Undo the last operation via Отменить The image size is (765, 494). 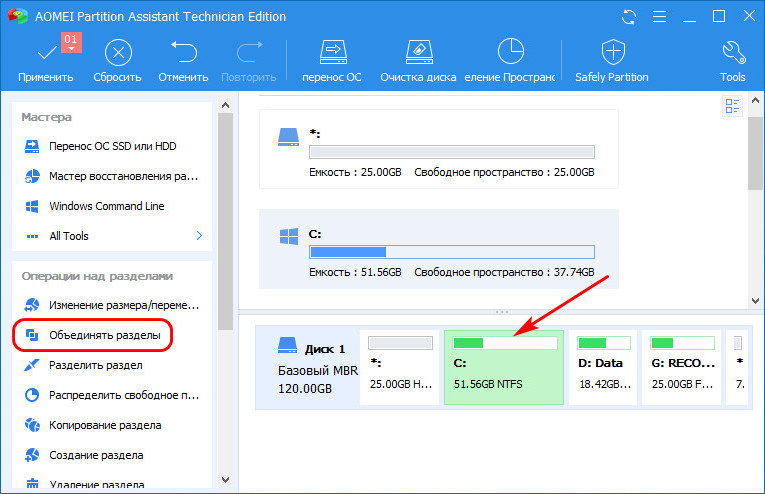click(183, 62)
